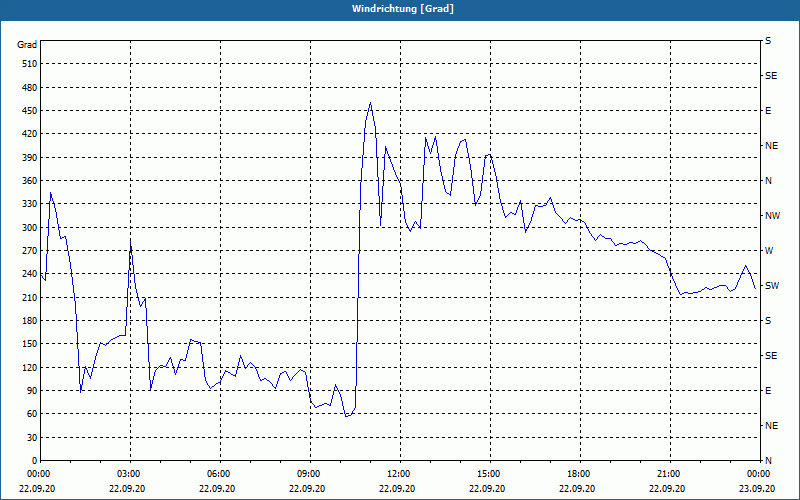Screen dimensions: 800x500
Task: Click the 22.09.20 date under 21:00
Action: pyautogui.click(x=667, y=489)
